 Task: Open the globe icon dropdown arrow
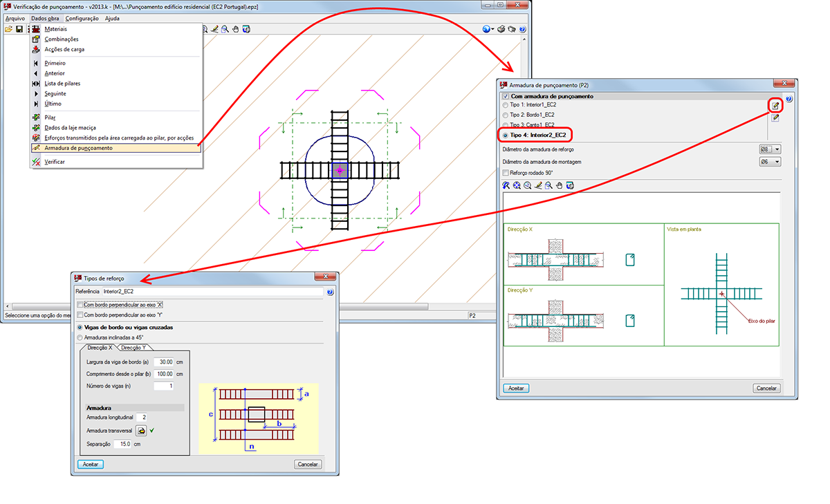point(493,30)
